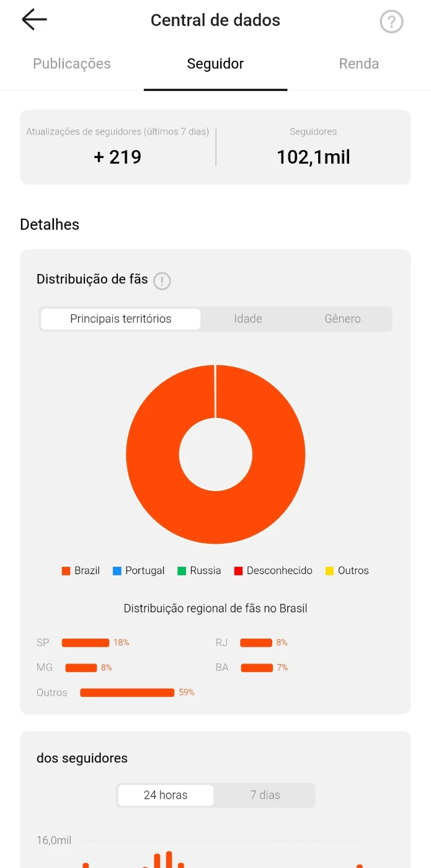Select the Principais territórios segment
This screenshot has height=868, width=431.
[x=121, y=319]
